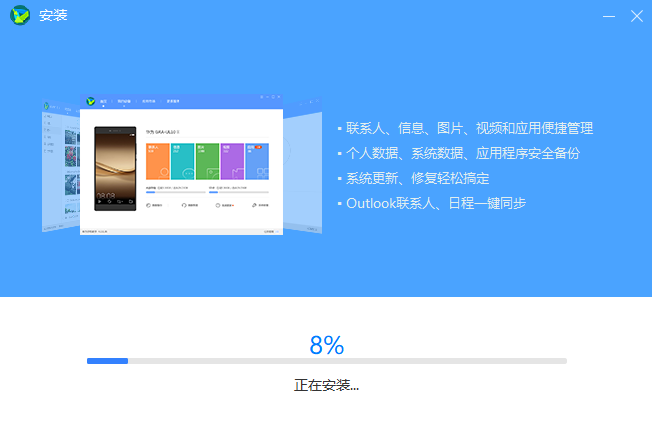This screenshot has width=652, height=428.
Task: Click the blue Apps tile in preview
Action: (256, 160)
